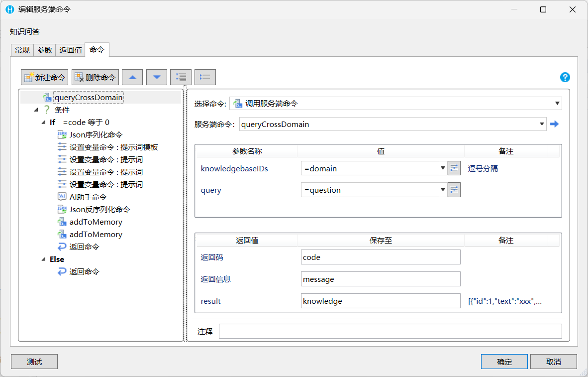Go to server command via blue arrow
The width and height of the screenshot is (588, 377).
click(x=555, y=124)
